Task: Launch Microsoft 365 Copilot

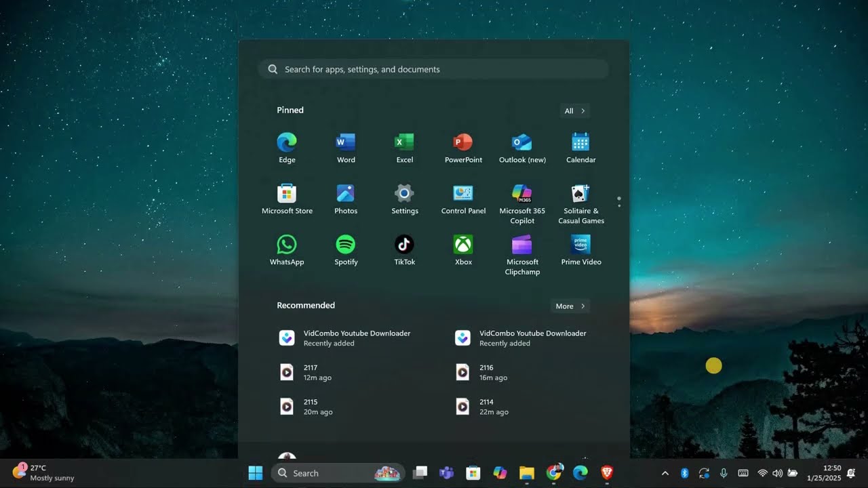Action: [x=522, y=204]
